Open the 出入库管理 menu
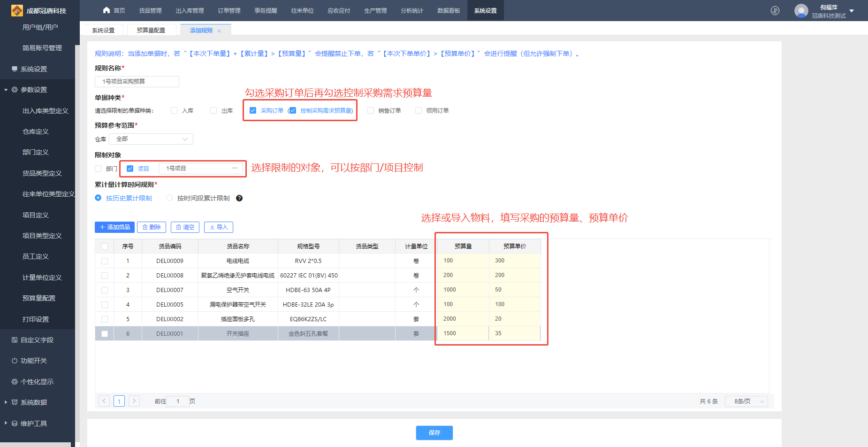The width and height of the screenshot is (868, 447). click(x=190, y=10)
